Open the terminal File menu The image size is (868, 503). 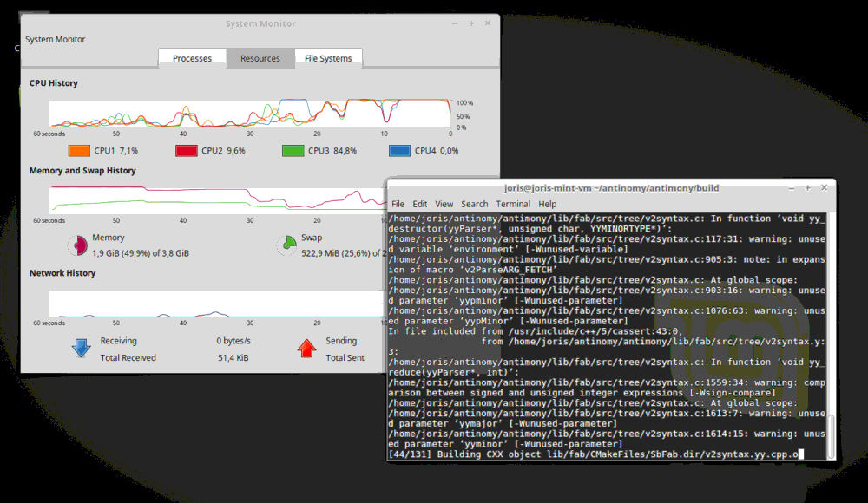tap(398, 204)
